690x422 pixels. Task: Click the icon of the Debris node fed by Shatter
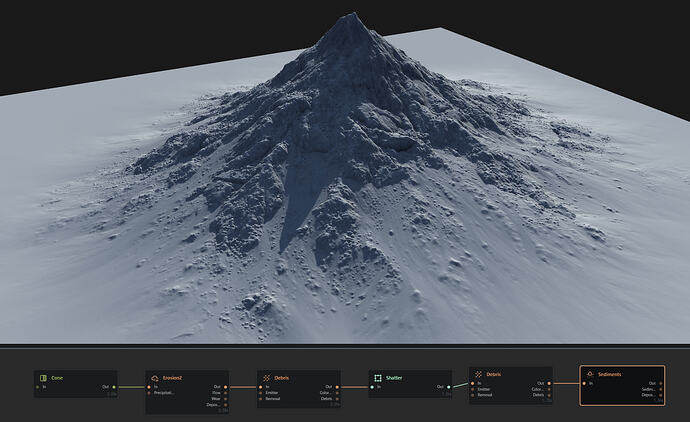tap(478, 374)
